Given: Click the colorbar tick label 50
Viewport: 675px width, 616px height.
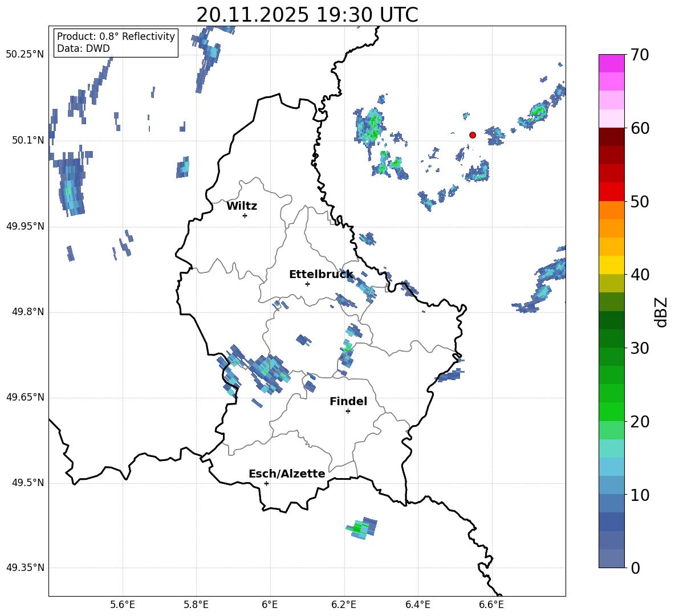Looking at the screenshot, I should click(640, 202).
